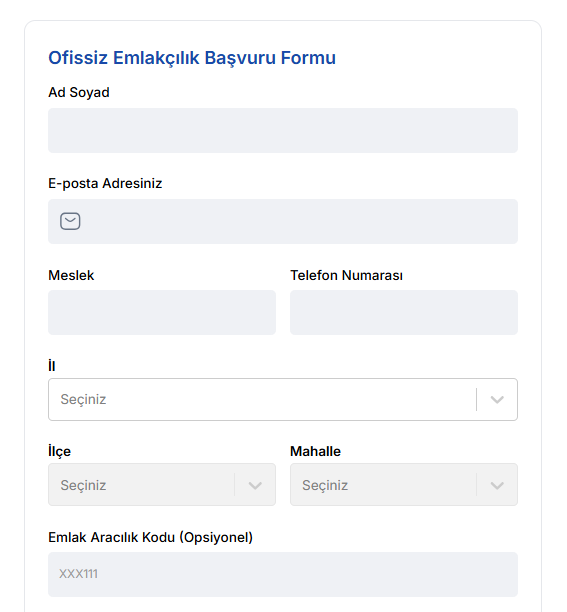
Task: Expand the Mahalle Seçiniz dropdown
Action: (404, 485)
